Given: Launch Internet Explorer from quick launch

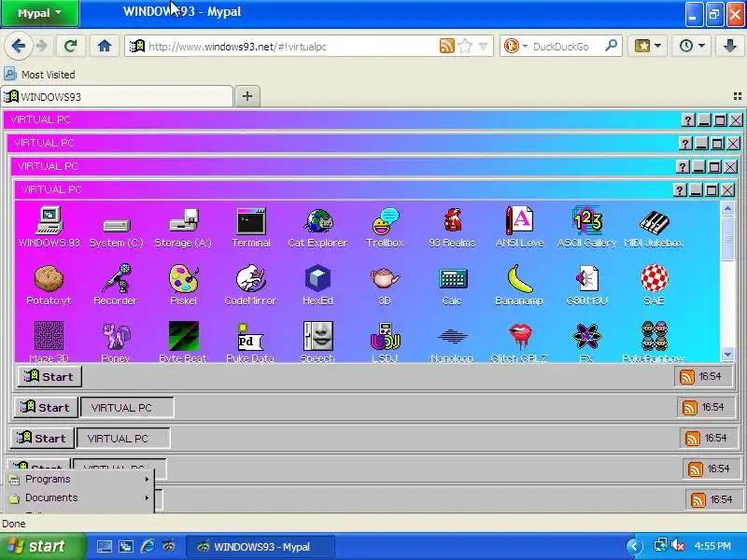Looking at the screenshot, I should [148, 546].
